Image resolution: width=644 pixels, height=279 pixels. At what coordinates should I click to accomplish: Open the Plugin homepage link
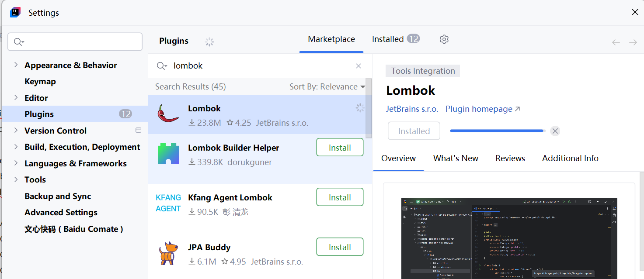pos(483,109)
